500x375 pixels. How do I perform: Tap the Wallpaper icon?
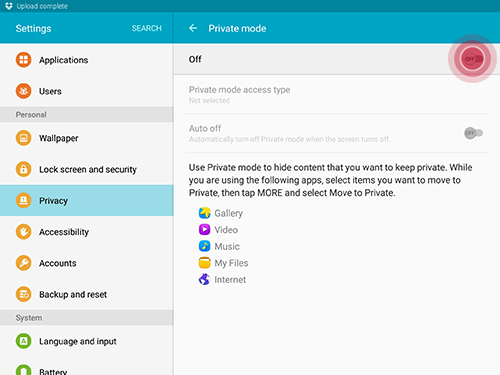pos(23,138)
